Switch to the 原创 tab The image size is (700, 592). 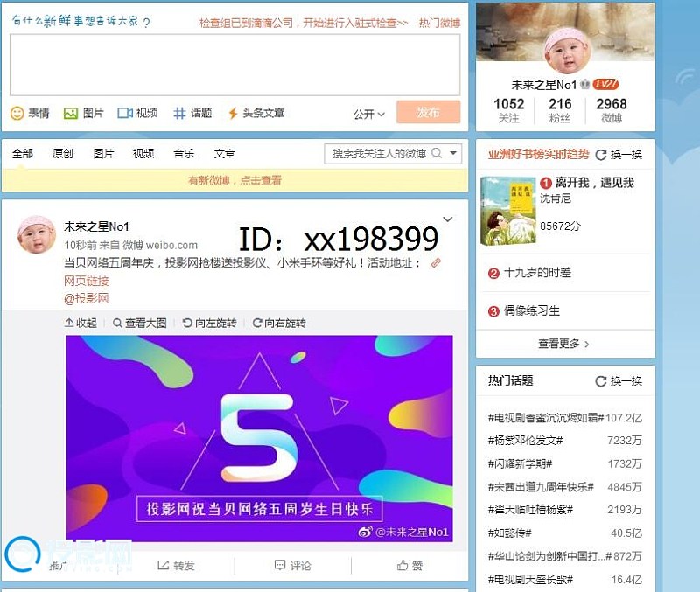pyautogui.click(x=62, y=153)
